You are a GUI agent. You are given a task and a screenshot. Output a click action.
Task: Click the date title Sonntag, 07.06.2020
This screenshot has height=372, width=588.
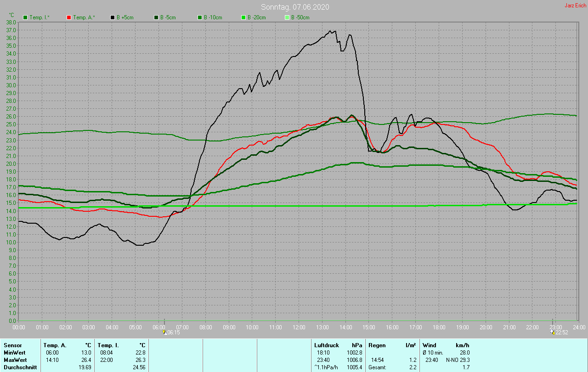pos(295,7)
